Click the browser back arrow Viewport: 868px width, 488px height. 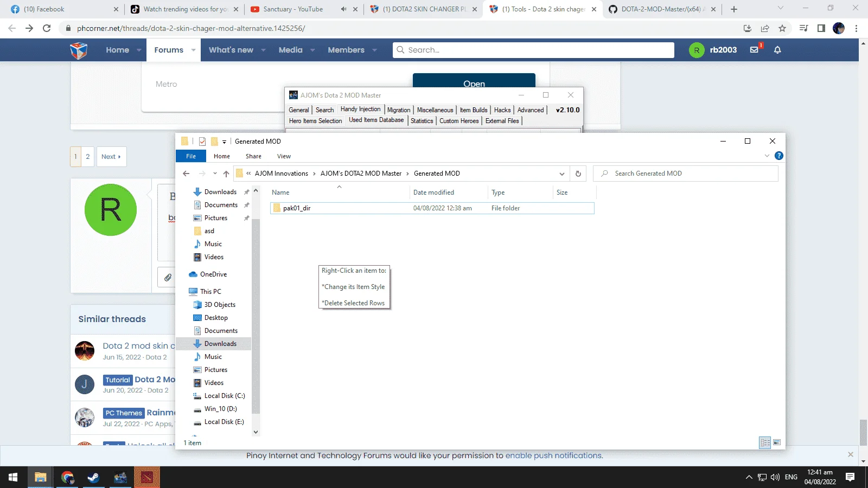[x=12, y=28]
